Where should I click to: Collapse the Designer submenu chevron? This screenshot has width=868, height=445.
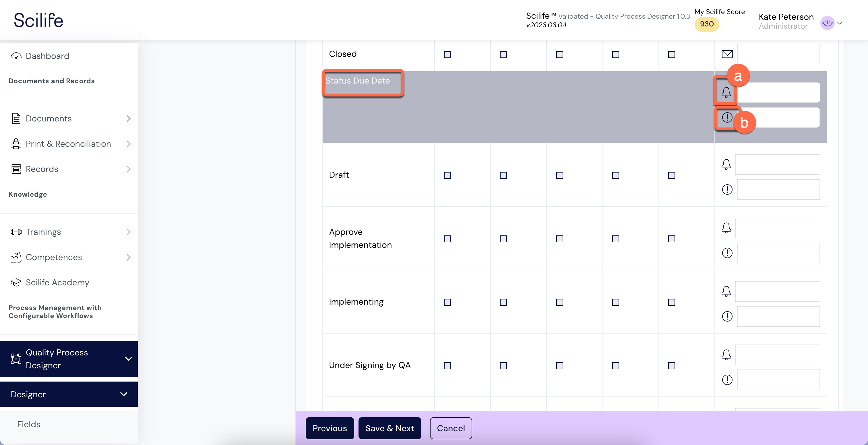click(124, 394)
